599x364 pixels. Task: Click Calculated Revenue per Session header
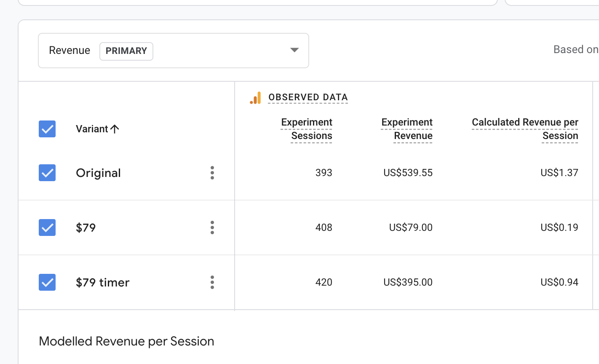click(x=525, y=129)
